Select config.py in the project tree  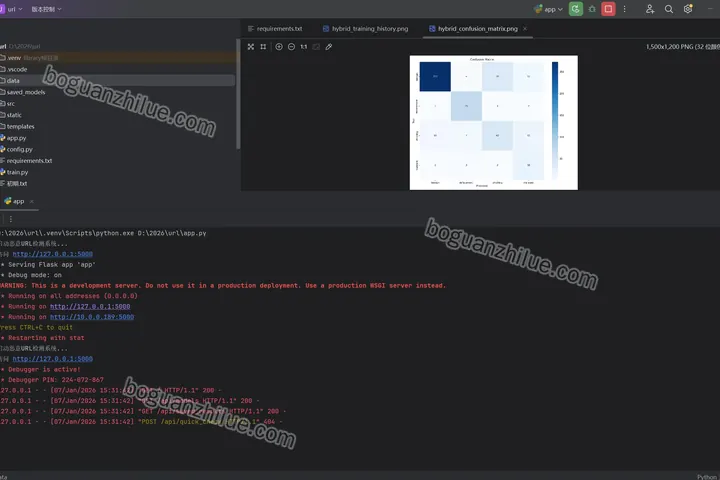pyautogui.click(x=118, y=149)
